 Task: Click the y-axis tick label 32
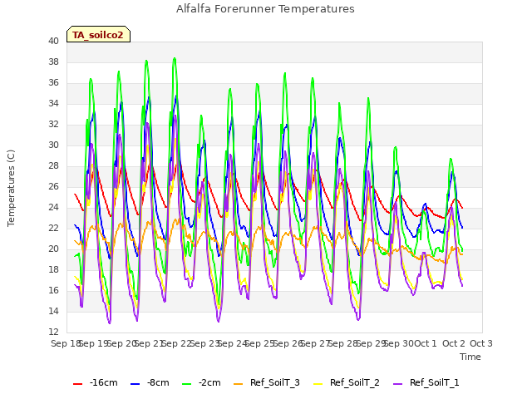pyautogui.click(x=53, y=124)
